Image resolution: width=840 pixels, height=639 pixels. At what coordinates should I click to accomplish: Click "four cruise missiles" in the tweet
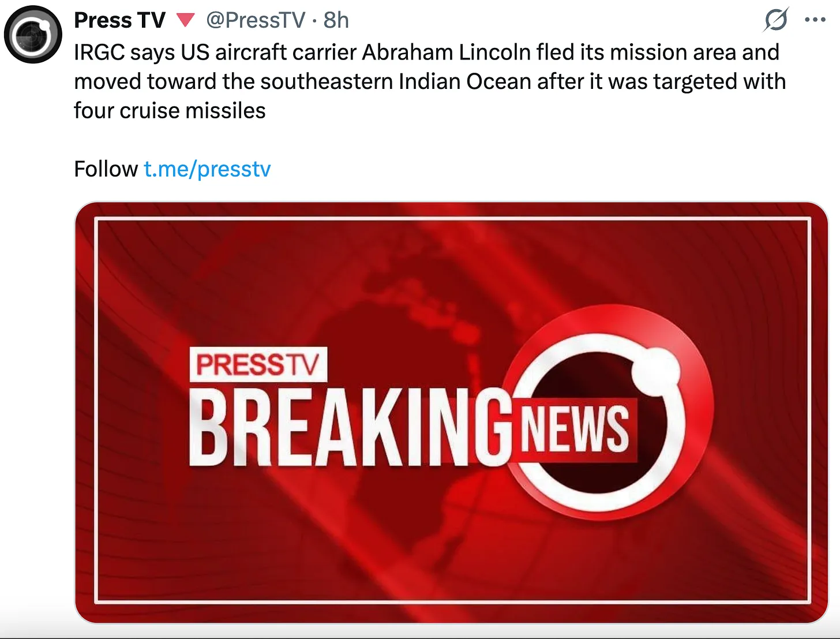coord(170,111)
